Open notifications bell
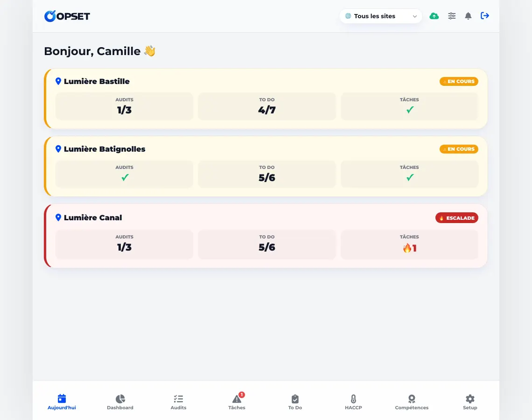Screen dimensions: 532x420 coord(468,16)
